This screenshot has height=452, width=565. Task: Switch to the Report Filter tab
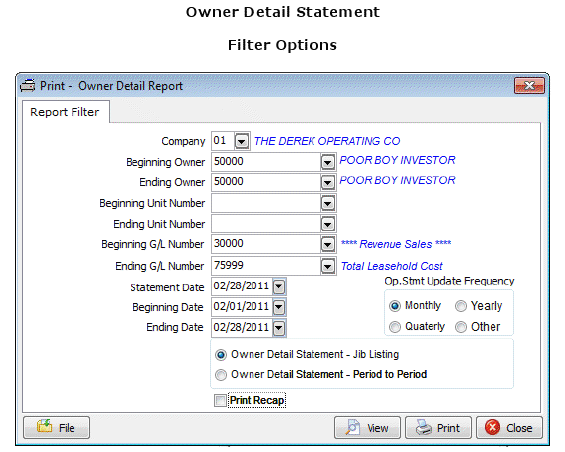64,112
